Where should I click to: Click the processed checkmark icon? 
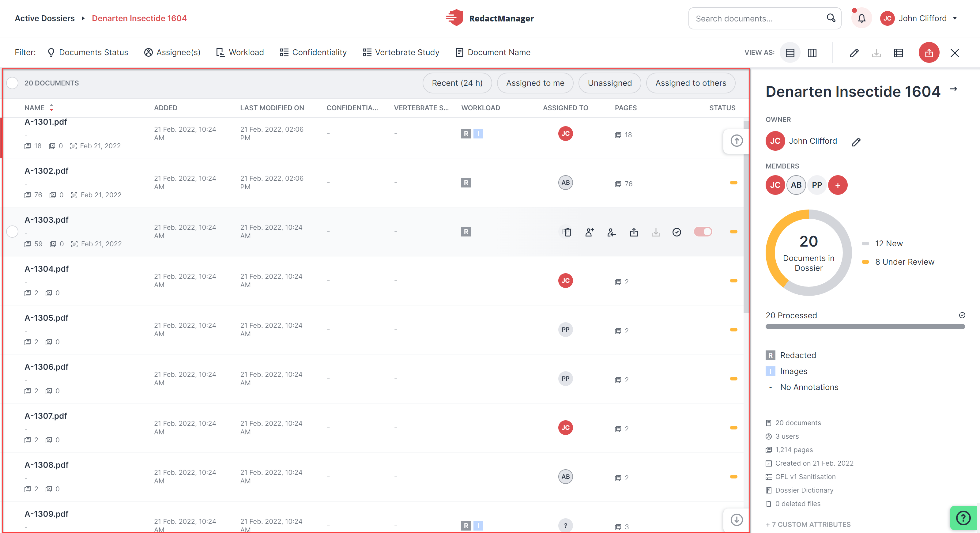tap(962, 315)
